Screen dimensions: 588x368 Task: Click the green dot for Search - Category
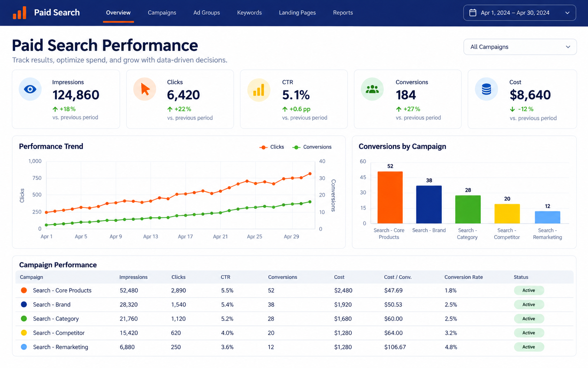point(24,319)
